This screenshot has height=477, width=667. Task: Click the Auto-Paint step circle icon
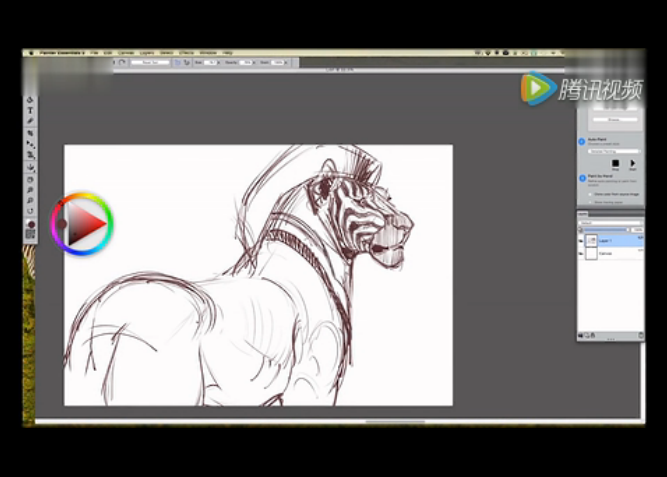click(582, 141)
